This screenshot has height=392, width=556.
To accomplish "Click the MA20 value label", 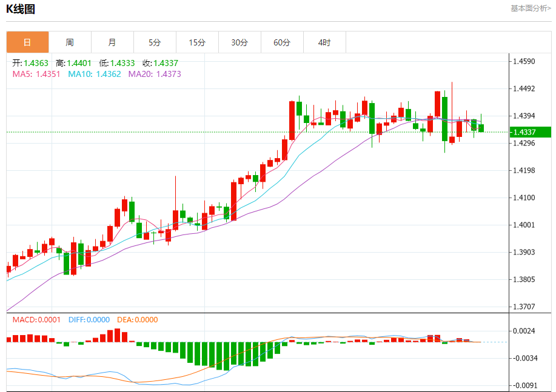I will tap(155, 74).
